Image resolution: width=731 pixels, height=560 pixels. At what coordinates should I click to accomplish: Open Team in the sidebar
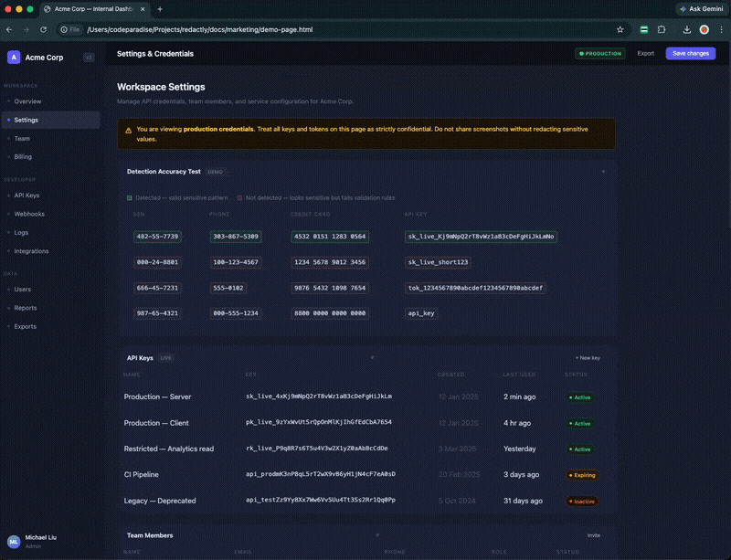[x=22, y=139]
